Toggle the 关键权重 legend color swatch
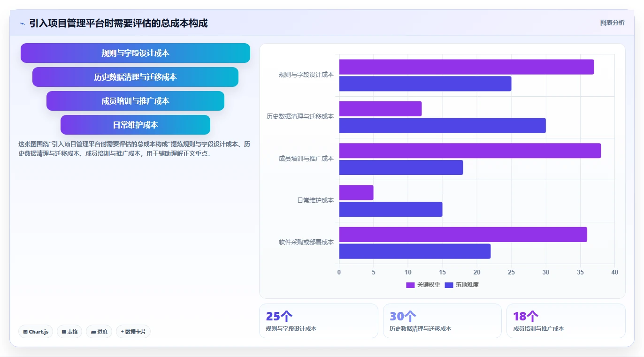 click(x=410, y=285)
